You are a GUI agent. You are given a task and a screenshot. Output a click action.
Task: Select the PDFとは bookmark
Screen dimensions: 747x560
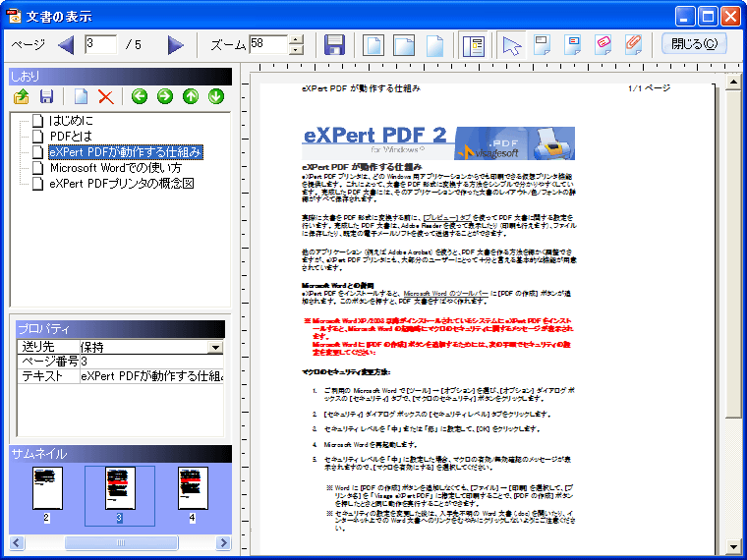pyautogui.click(x=71, y=137)
